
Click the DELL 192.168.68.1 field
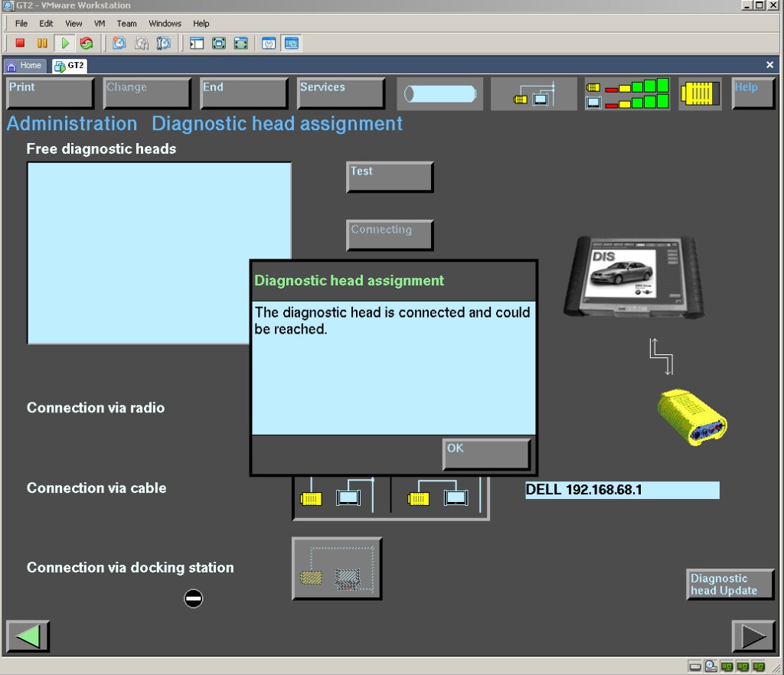tap(622, 490)
